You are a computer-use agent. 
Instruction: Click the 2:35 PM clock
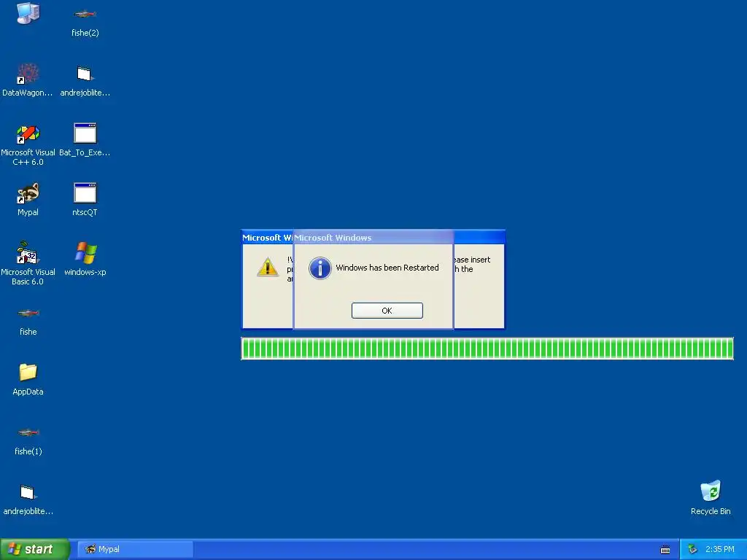(x=720, y=549)
